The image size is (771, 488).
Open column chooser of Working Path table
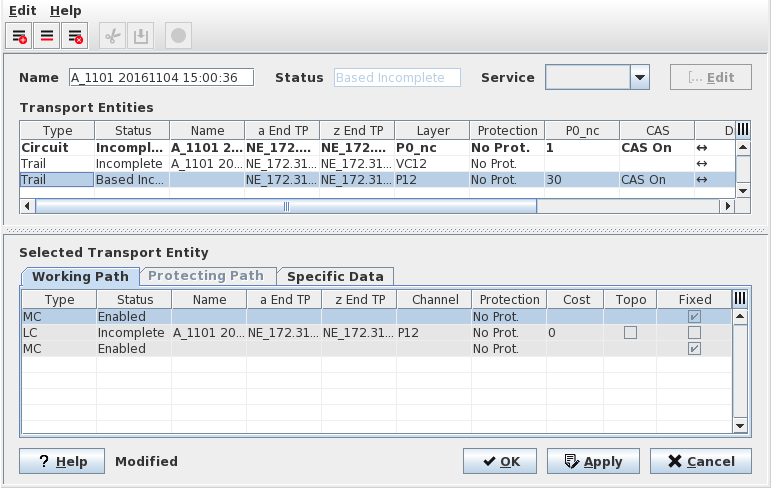point(740,299)
